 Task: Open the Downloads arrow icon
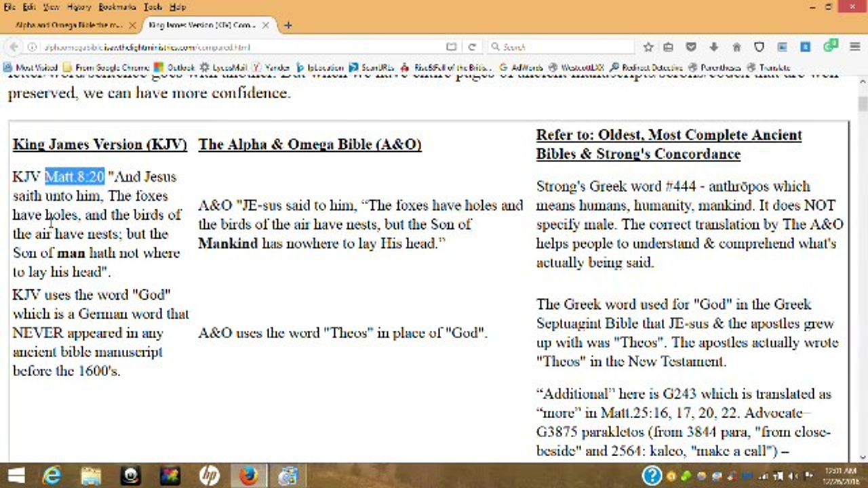[713, 47]
